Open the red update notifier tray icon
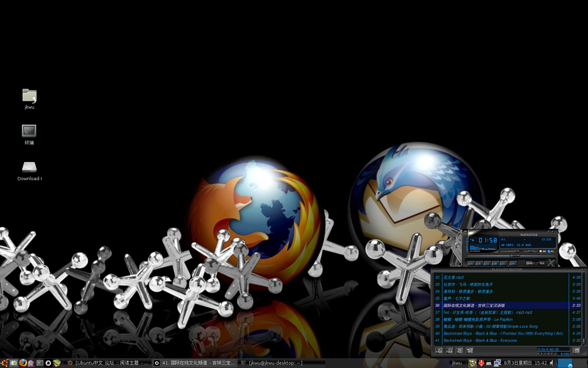The width and height of the screenshot is (588, 368). (481, 363)
